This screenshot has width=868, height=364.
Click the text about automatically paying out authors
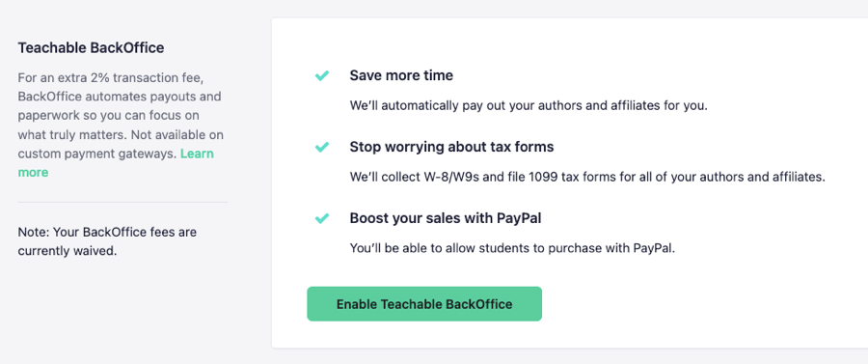[x=529, y=105]
